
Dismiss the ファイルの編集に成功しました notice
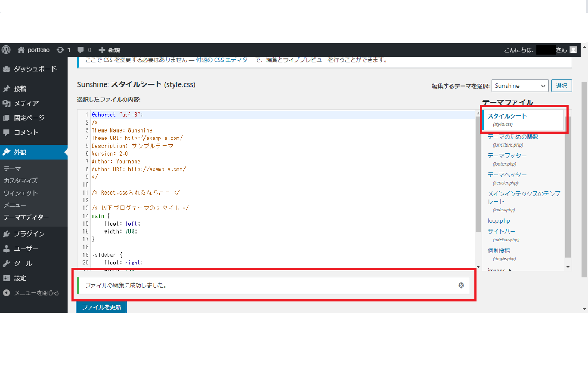click(x=461, y=285)
